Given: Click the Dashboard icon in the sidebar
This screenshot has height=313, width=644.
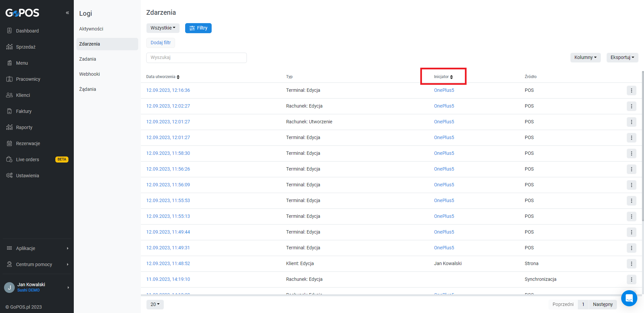Looking at the screenshot, I should click(9, 31).
